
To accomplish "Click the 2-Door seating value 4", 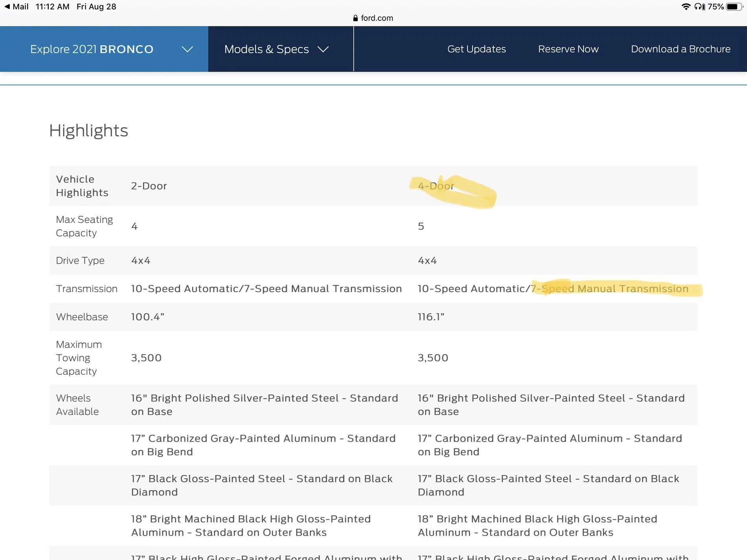I will coord(134,226).
